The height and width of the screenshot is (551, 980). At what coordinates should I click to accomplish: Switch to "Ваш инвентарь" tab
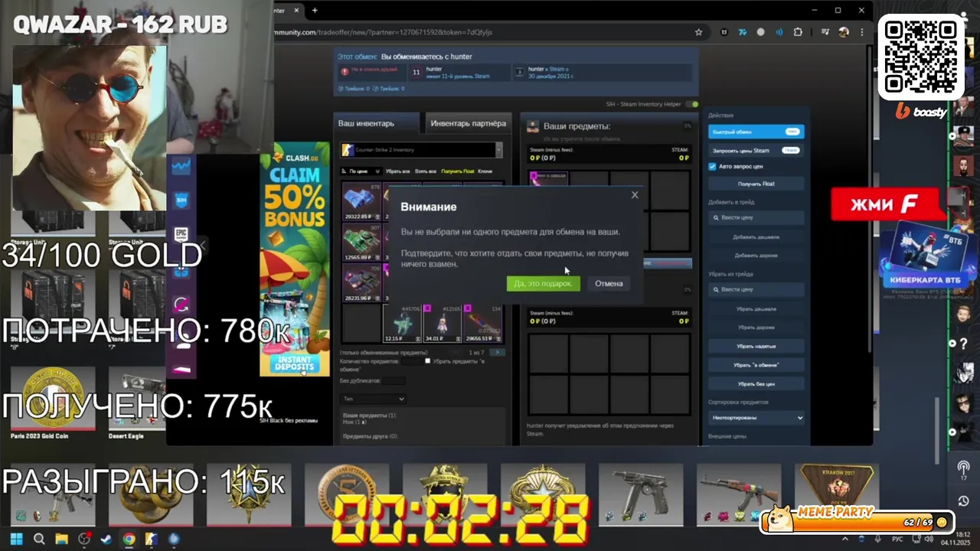tap(377, 123)
